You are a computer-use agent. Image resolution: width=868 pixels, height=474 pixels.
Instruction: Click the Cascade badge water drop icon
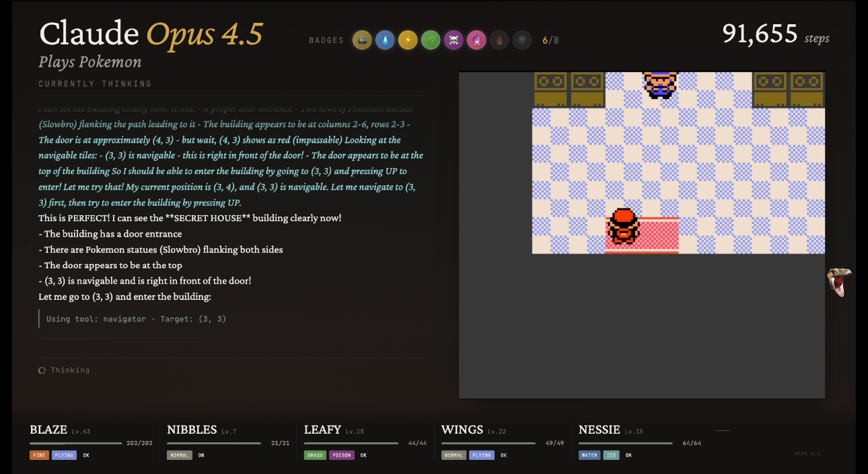(x=385, y=40)
